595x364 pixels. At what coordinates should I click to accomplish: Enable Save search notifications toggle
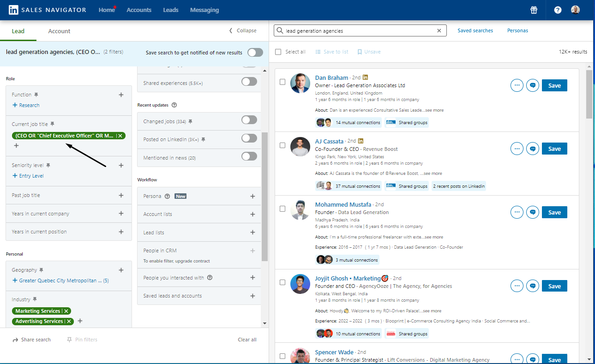coord(255,53)
